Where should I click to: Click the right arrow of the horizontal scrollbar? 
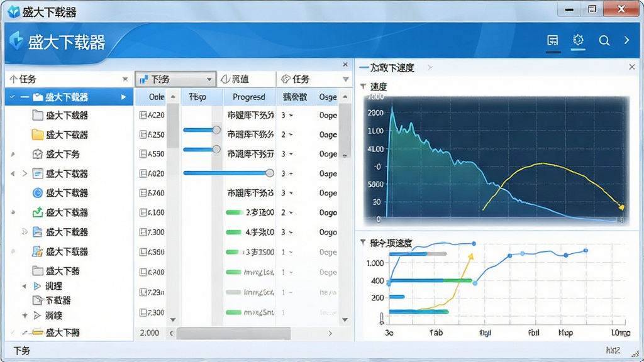point(330,333)
